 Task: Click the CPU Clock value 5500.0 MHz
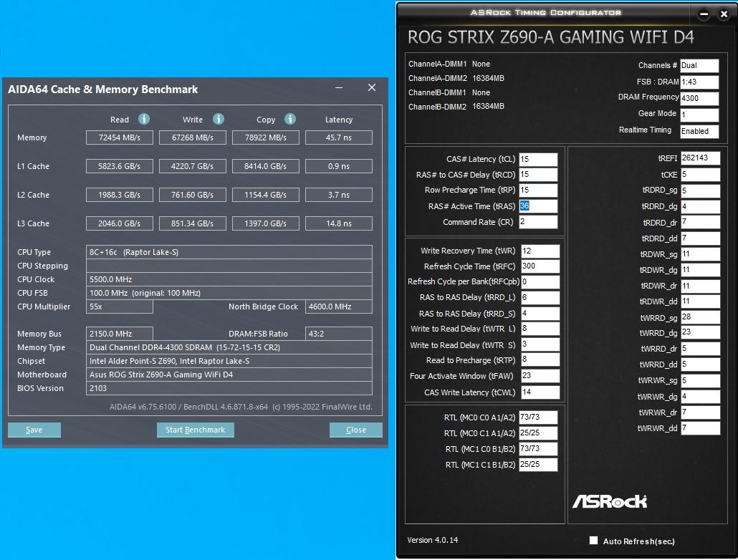pos(229,279)
